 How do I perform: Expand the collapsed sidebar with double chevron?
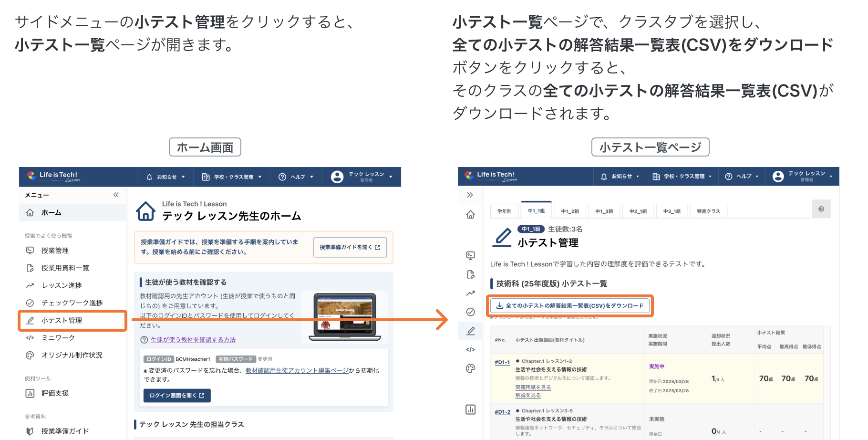click(x=470, y=195)
